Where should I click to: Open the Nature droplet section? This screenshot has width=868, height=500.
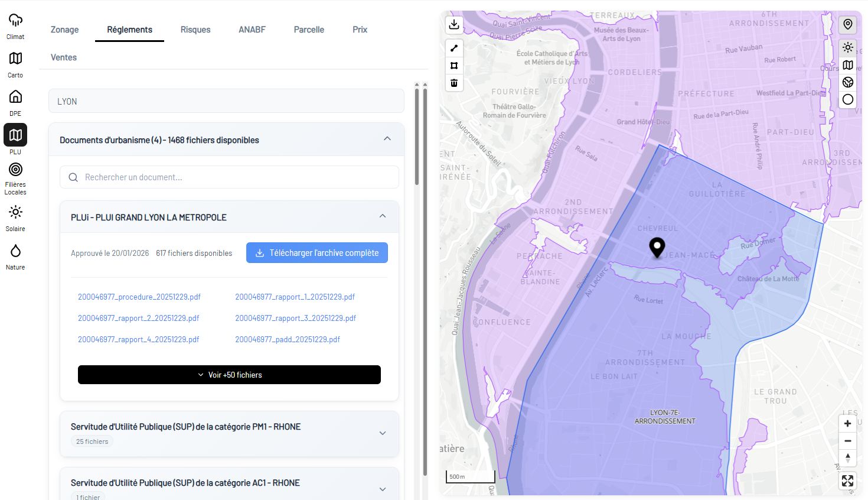point(15,257)
